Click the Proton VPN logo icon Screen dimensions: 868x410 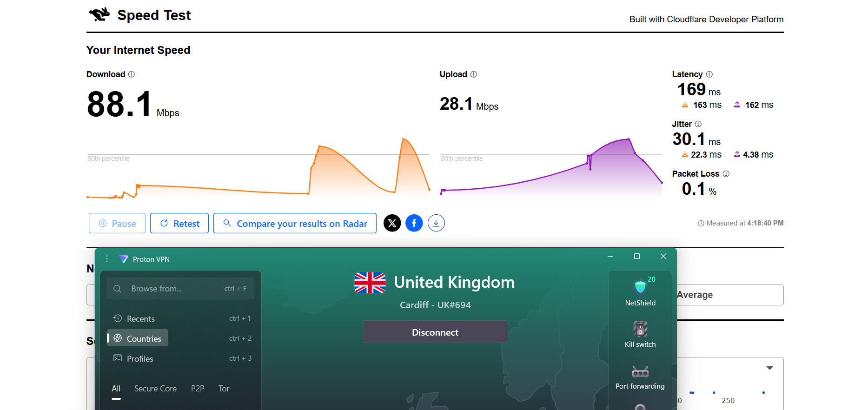[123, 259]
